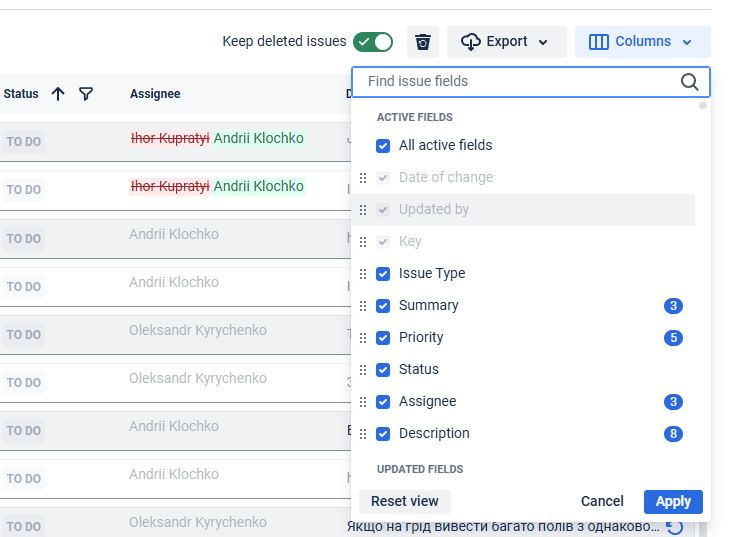Click the restore icon in the last row
The height and width of the screenshot is (537, 729).
(x=675, y=527)
